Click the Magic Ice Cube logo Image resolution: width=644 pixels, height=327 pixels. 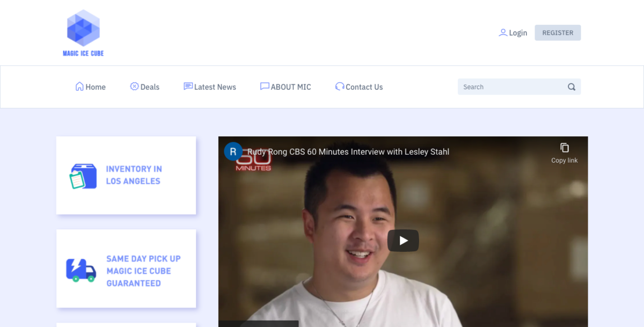pos(83,33)
